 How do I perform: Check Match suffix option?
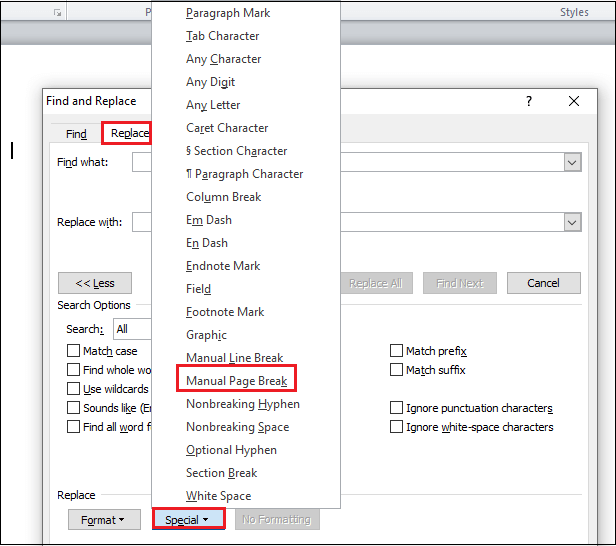click(396, 370)
